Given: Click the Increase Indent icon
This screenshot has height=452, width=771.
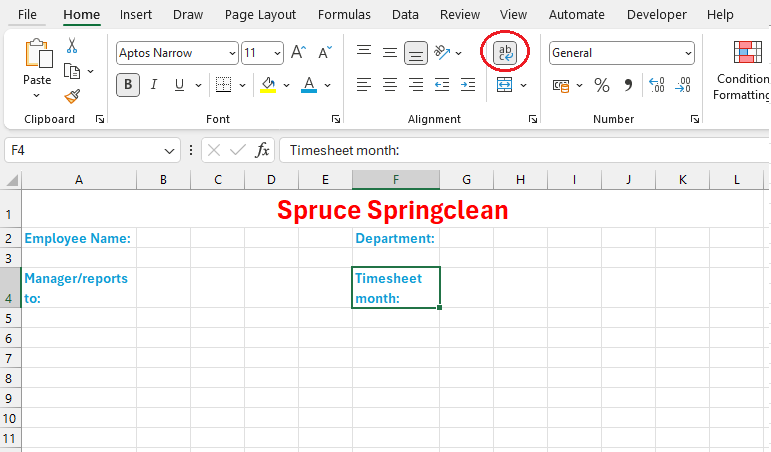Looking at the screenshot, I should (x=468, y=85).
